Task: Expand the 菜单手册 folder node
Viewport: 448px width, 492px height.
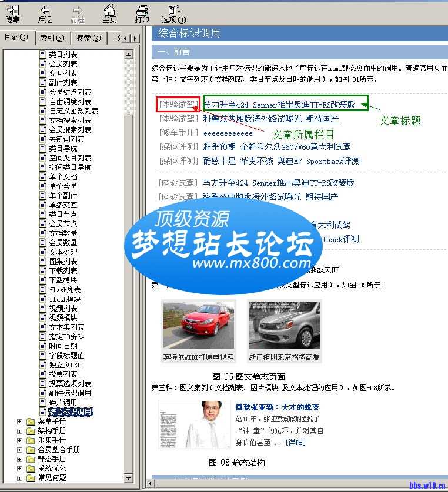Action: (x=20, y=421)
